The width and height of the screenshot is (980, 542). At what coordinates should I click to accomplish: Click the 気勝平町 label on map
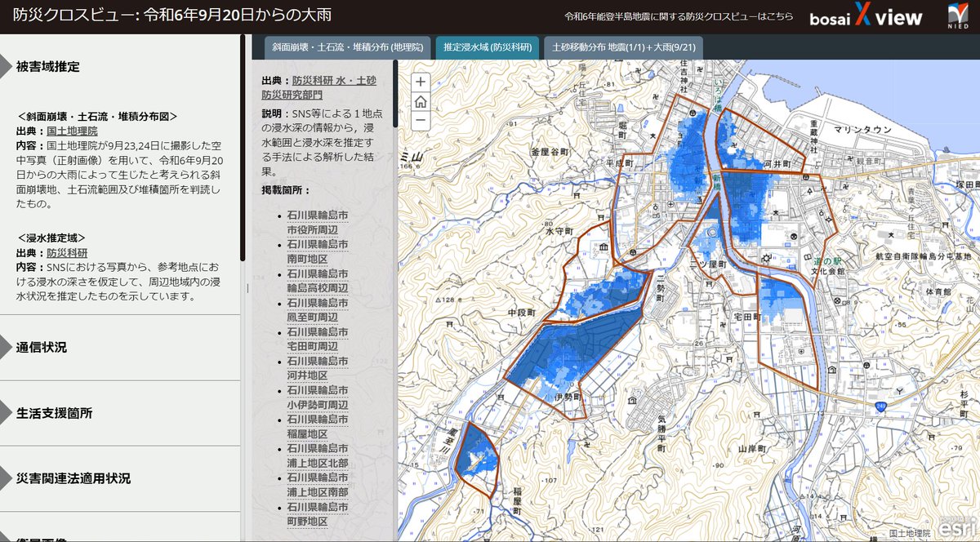pyautogui.click(x=660, y=433)
